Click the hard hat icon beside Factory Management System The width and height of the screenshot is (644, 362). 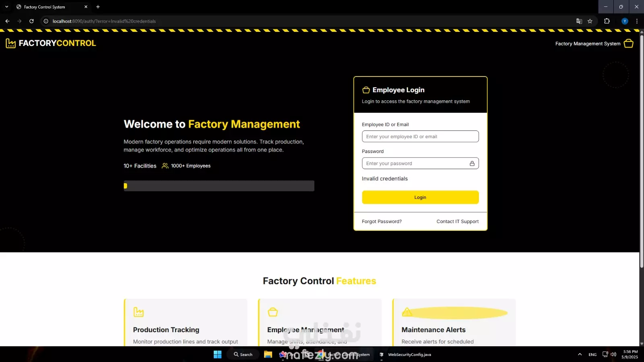628,43
